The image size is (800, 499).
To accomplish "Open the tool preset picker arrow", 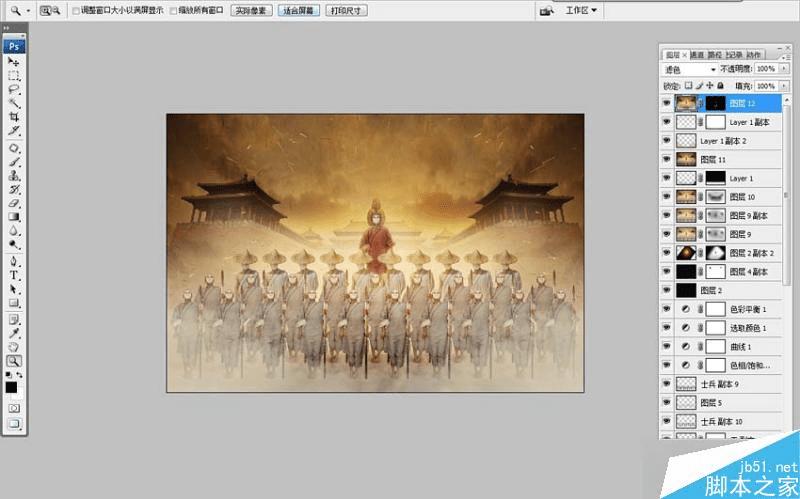I will (28, 11).
